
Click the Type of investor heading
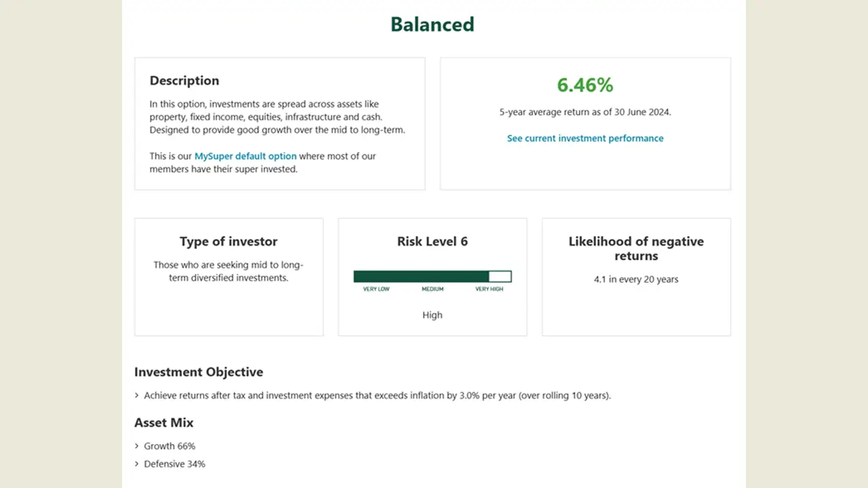229,241
